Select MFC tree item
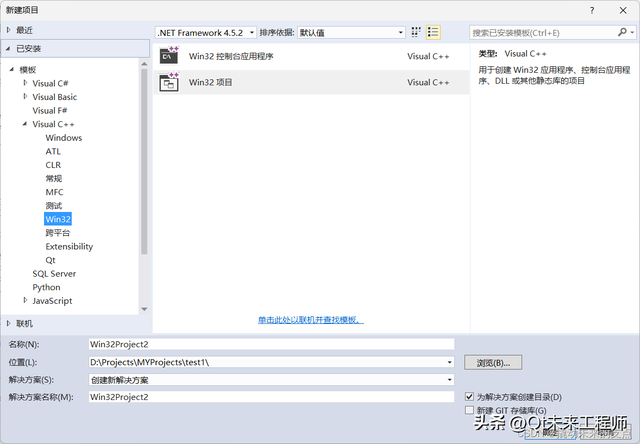 point(54,192)
